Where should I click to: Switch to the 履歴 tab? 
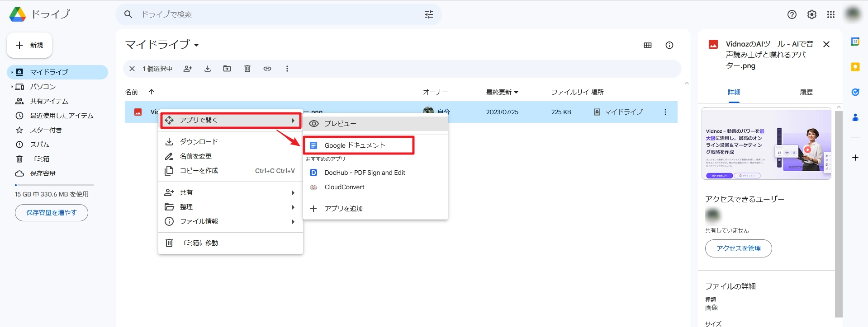point(806,92)
